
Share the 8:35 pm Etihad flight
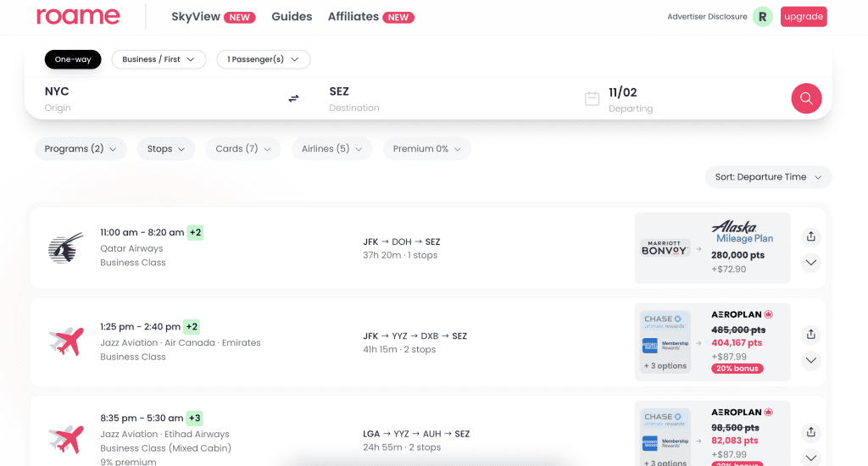point(811,432)
